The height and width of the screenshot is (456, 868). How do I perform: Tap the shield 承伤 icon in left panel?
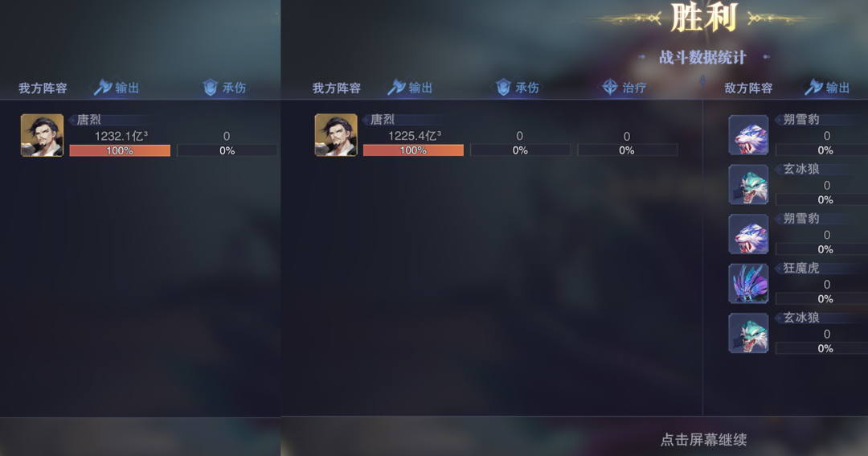(x=211, y=87)
